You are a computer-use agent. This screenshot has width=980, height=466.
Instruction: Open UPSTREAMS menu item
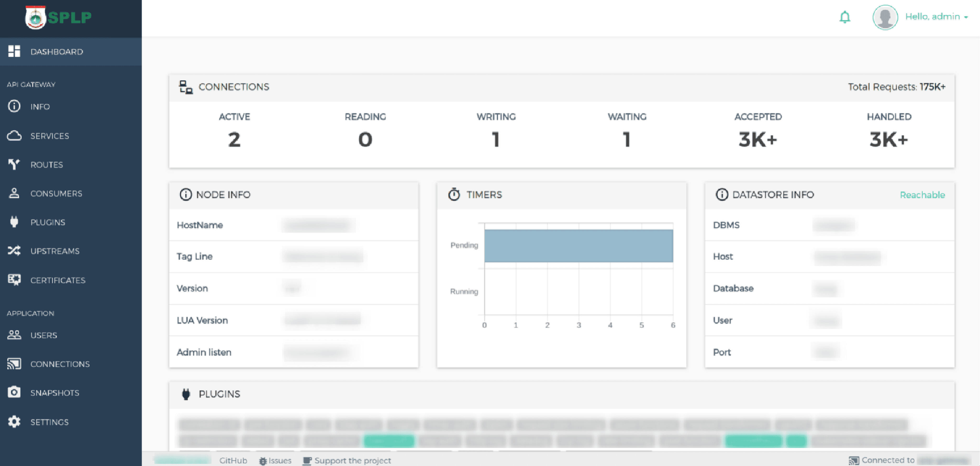pyautogui.click(x=71, y=251)
